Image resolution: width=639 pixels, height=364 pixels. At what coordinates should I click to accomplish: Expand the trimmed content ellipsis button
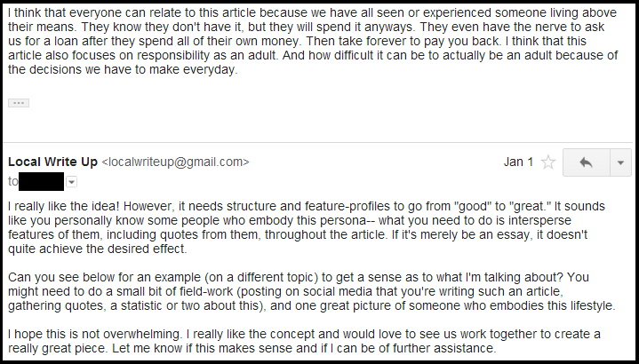click(19, 103)
